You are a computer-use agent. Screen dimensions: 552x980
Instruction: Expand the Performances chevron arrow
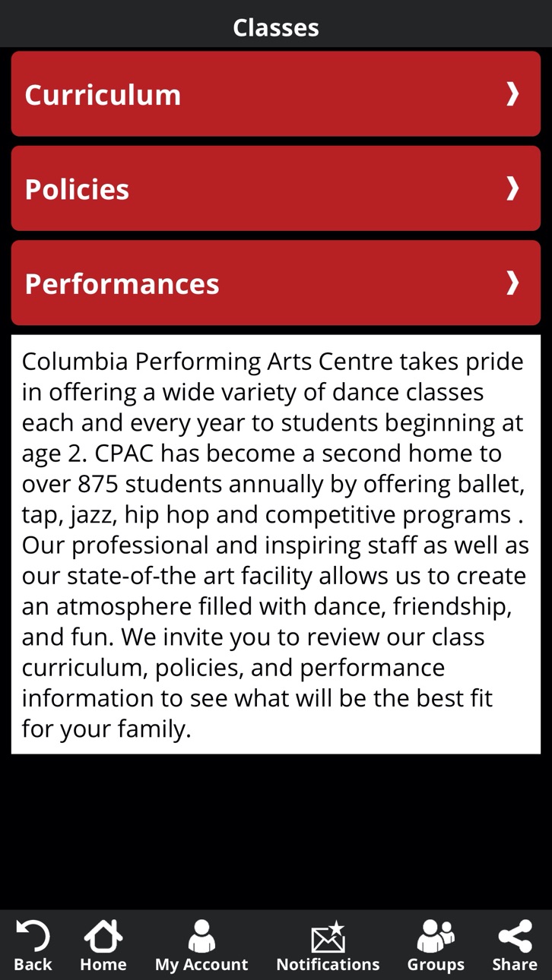512,283
